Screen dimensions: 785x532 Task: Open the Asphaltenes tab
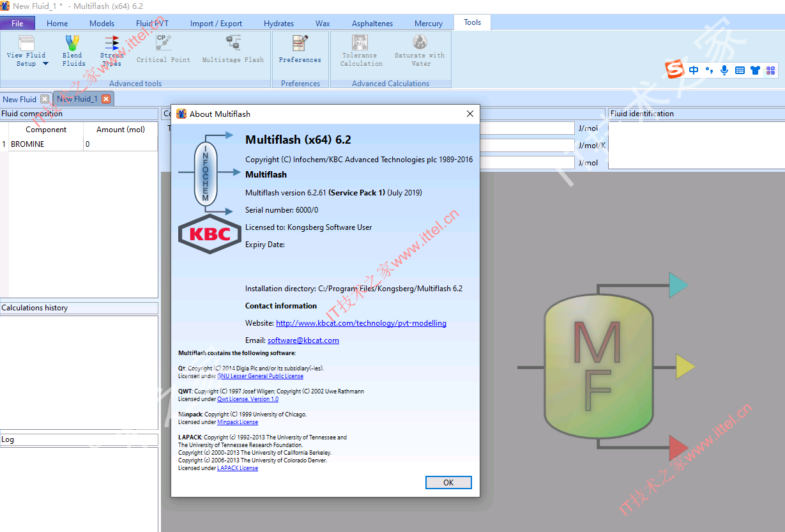(372, 24)
